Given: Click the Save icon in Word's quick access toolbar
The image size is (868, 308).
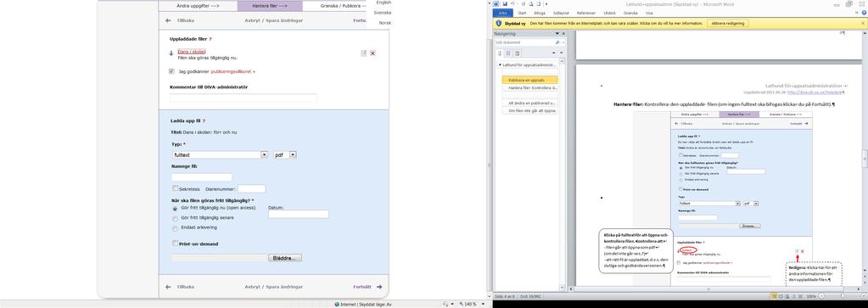Looking at the screenshot, I should [505, 4].
